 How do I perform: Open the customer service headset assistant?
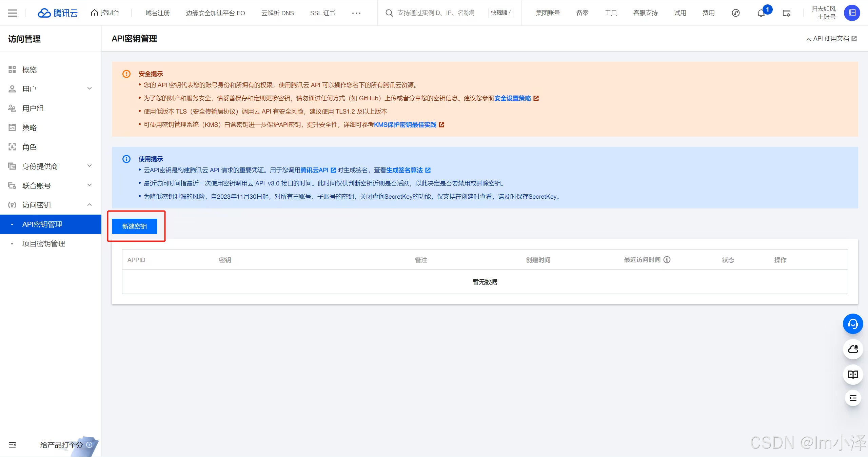852,324
